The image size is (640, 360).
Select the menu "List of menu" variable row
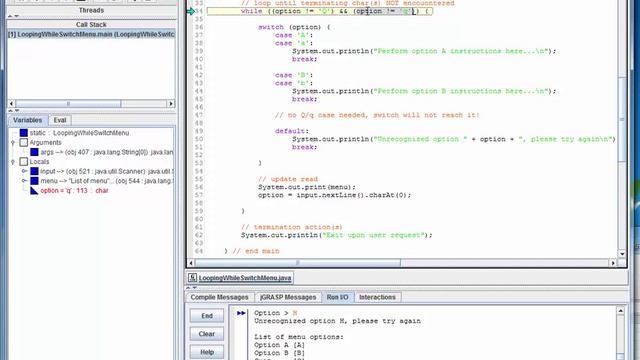pyautogui.click(x=107, y=181)
